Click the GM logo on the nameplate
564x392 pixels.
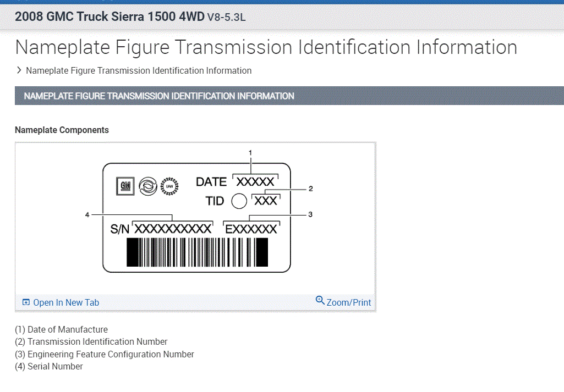pos(124,186)
